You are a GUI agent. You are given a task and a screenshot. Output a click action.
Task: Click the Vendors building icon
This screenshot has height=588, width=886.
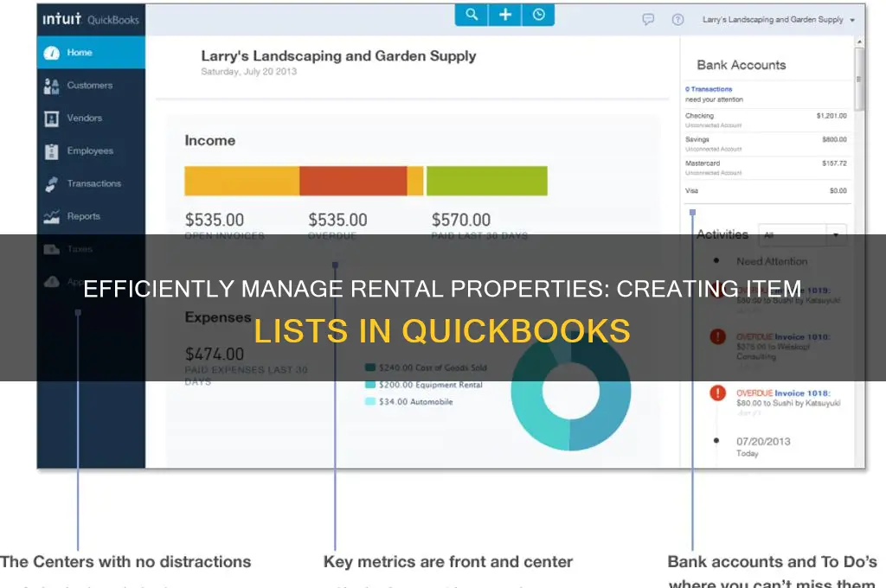tap(51, 118)
